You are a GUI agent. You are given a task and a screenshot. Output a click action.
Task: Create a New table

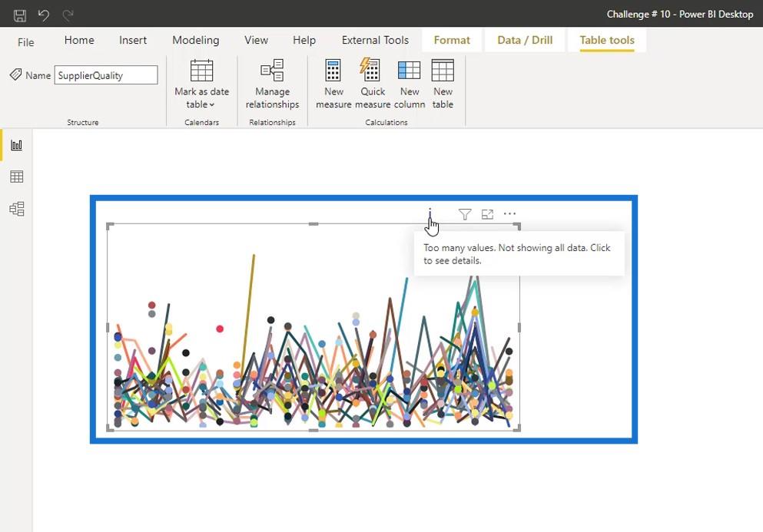point(443,84)
